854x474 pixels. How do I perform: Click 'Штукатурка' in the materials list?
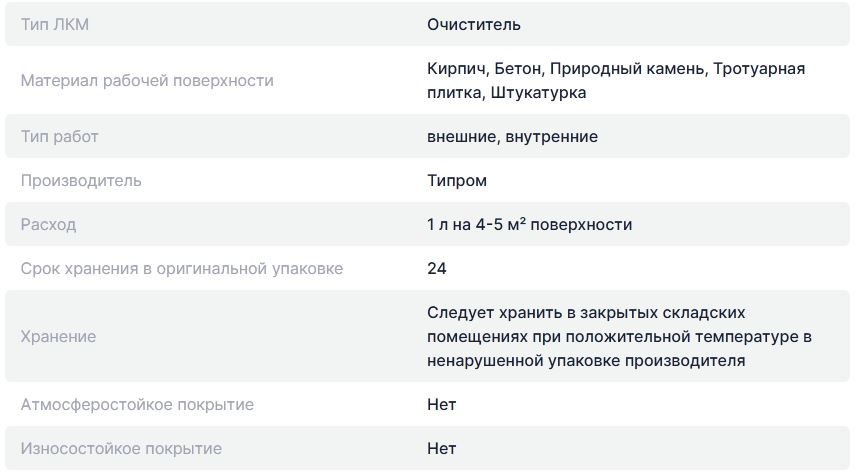tap(538, 92)
